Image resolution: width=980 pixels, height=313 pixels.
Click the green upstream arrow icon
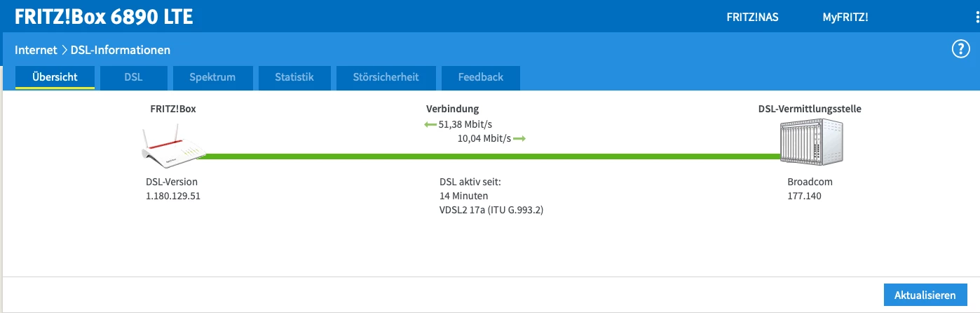(519, 139)
